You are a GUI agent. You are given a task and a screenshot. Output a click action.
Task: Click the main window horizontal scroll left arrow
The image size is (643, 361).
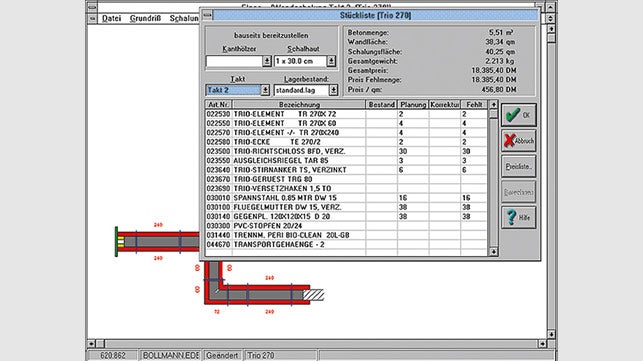(91, 344)
